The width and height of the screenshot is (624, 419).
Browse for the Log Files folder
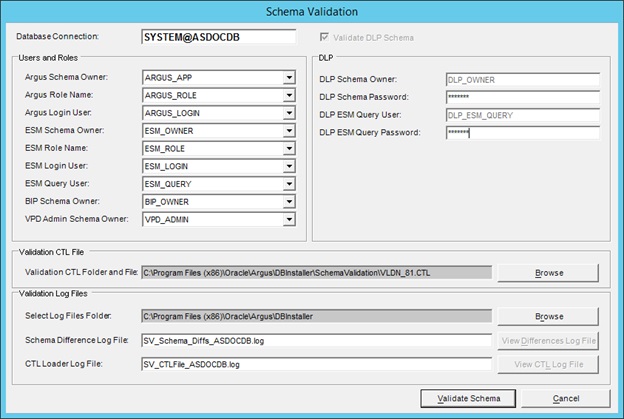(548, 316)
